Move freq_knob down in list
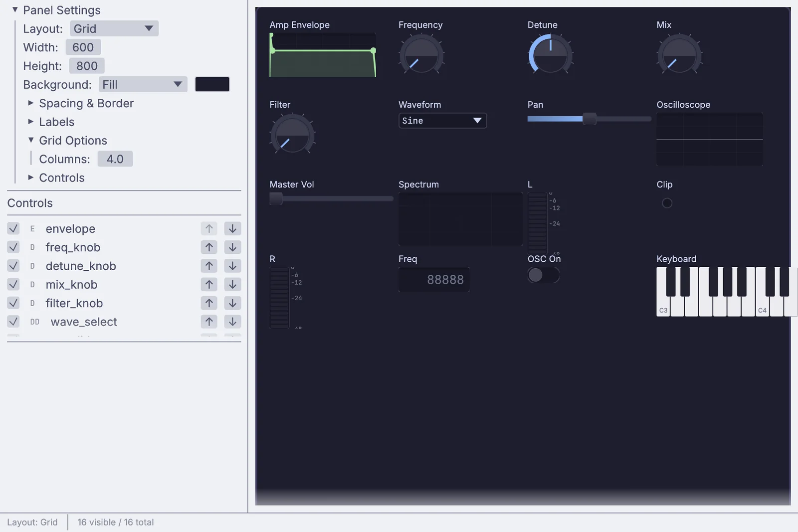This screenshot has height=532, width=798. tap(232, 247)
